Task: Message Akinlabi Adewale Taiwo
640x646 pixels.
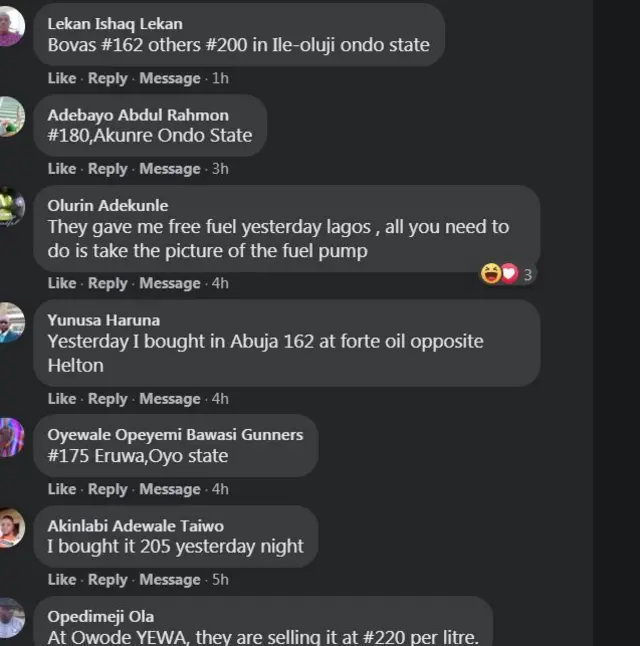Action: [170, 579]
